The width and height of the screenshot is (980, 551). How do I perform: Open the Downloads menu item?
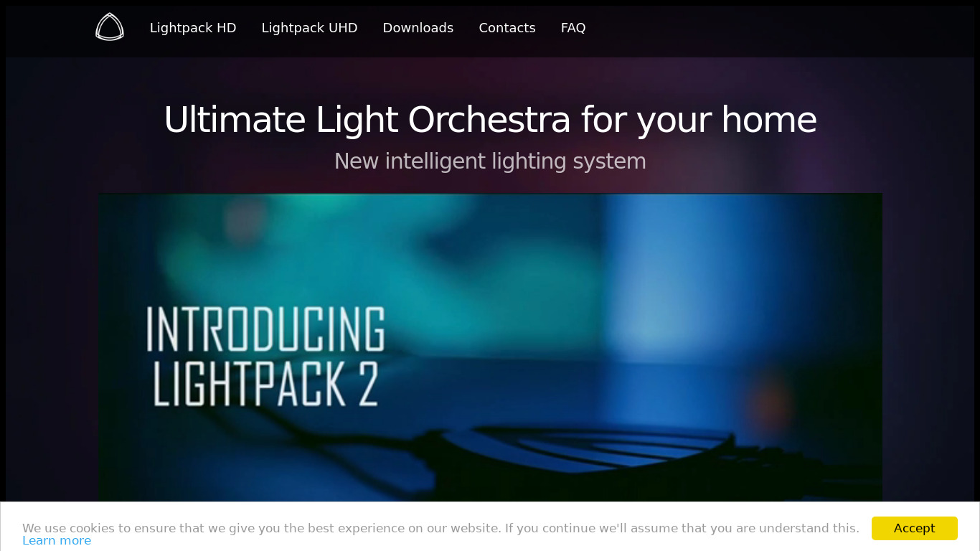coord(418,28)
